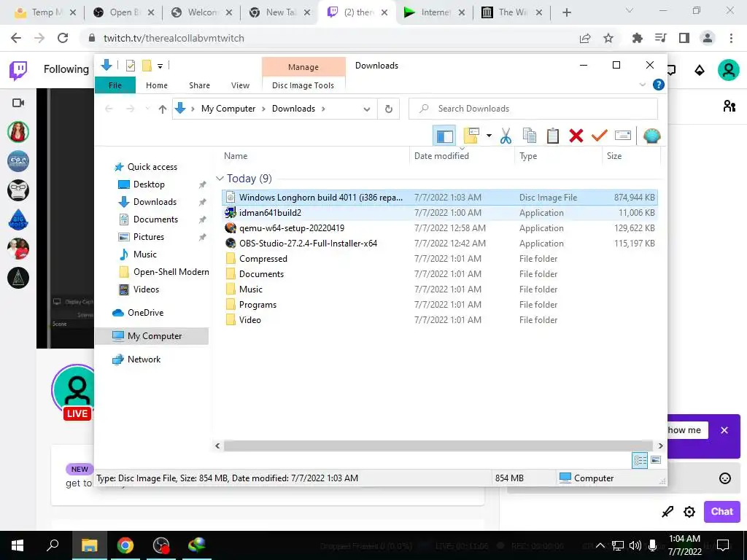Click the Manage contextual tab
Screen dimensions: 747x560
click(x=303, y=67)
